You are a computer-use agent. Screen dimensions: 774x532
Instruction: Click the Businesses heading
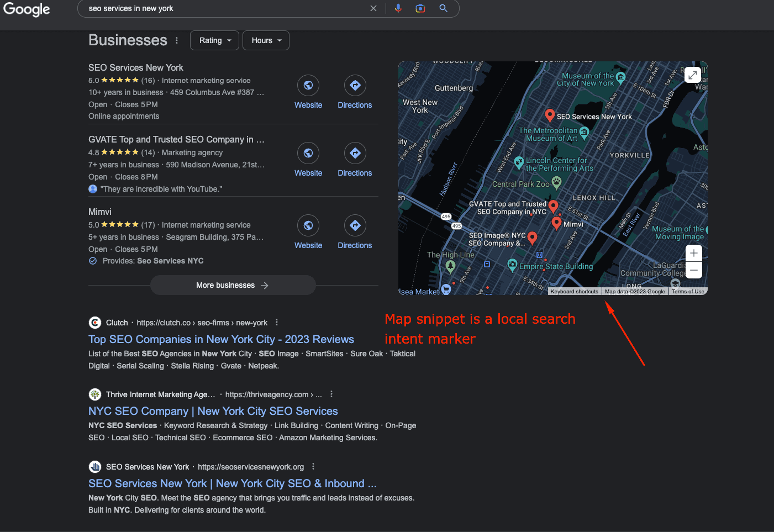128,40
